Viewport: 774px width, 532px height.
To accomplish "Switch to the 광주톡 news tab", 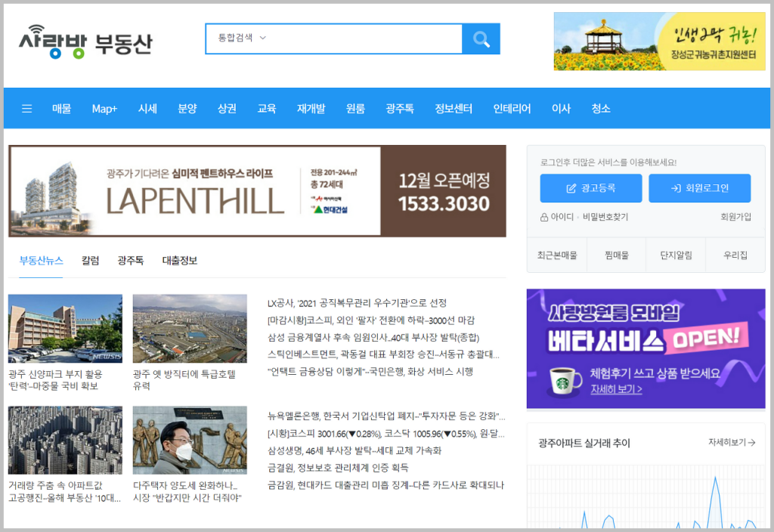I will (130, 261).
